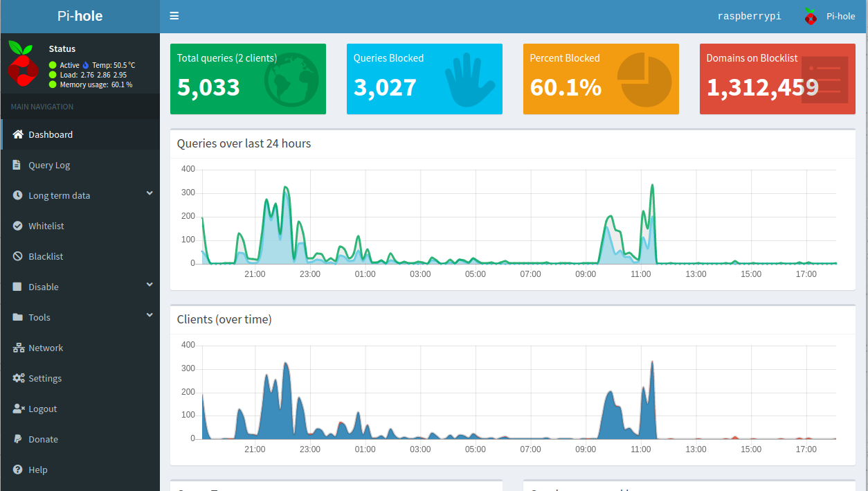Click the 'Total queries (2 clients)' card title

(227, 58)
